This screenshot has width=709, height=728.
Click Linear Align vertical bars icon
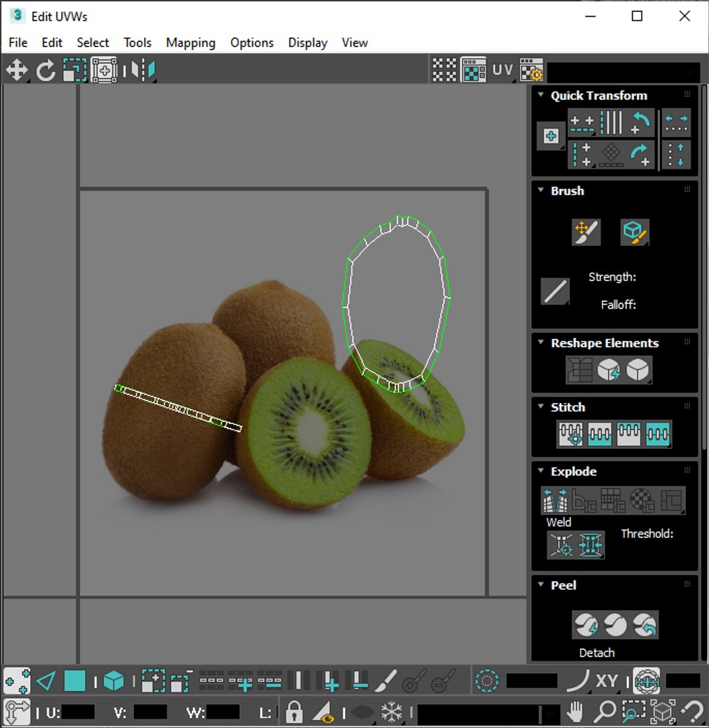coord(611,123)
